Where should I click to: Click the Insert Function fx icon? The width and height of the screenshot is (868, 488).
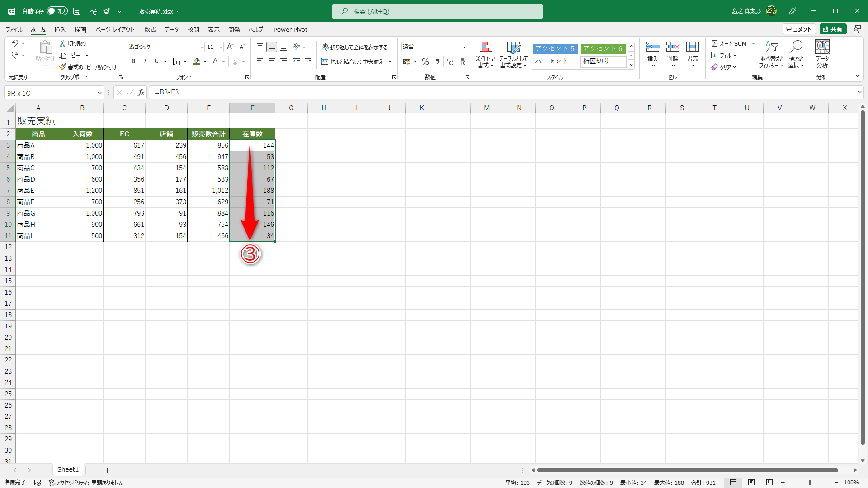pyautogui.click(x=141, y=93)
